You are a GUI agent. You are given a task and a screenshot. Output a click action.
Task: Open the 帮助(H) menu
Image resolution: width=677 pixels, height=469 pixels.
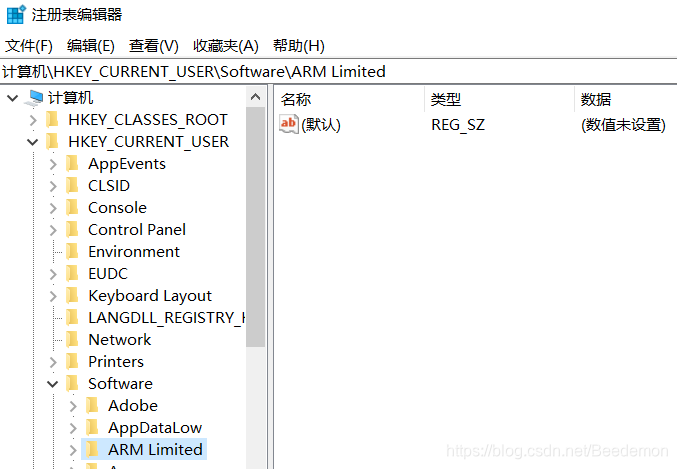pos(299,45)
